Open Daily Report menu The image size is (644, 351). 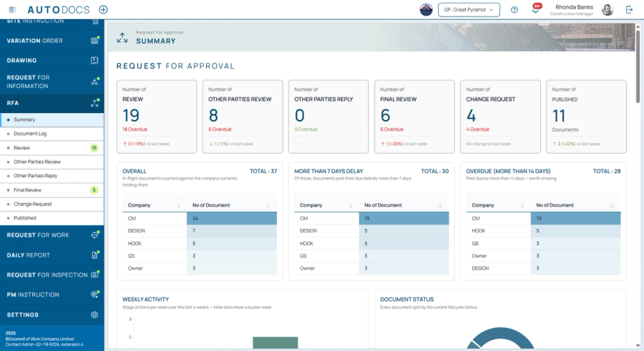tap(52, 255)
